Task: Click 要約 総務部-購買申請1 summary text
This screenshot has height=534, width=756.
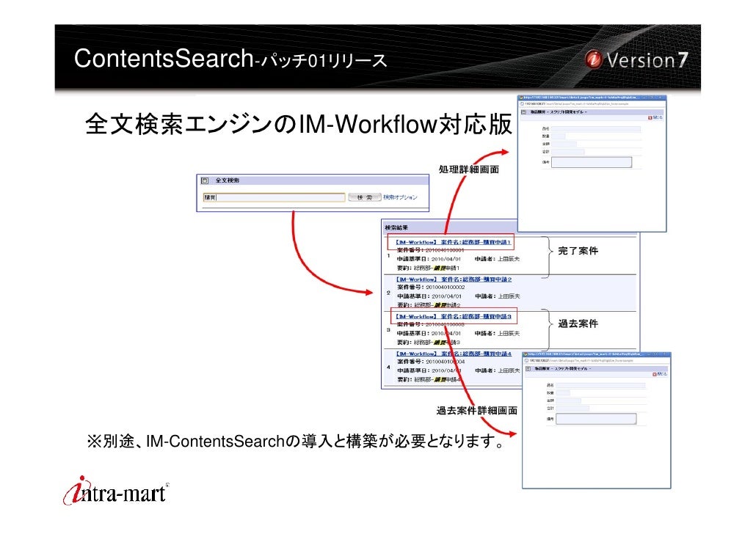Action: click(x=428, y=268)
